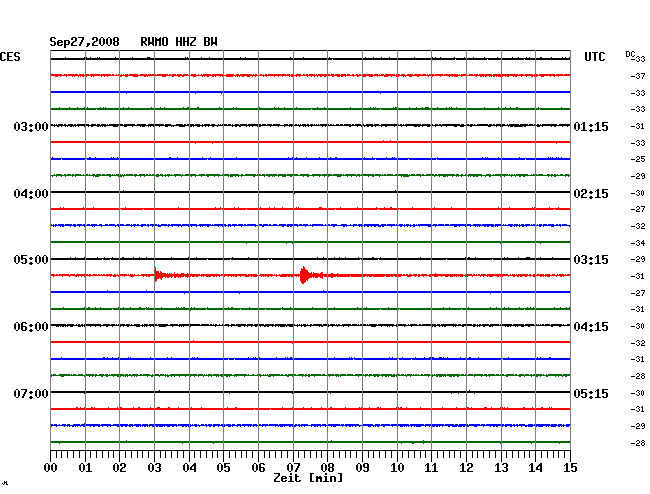Select minute tick label "08" on axis
The width and height of the screenshot is (650, 494).
(327, 467)
